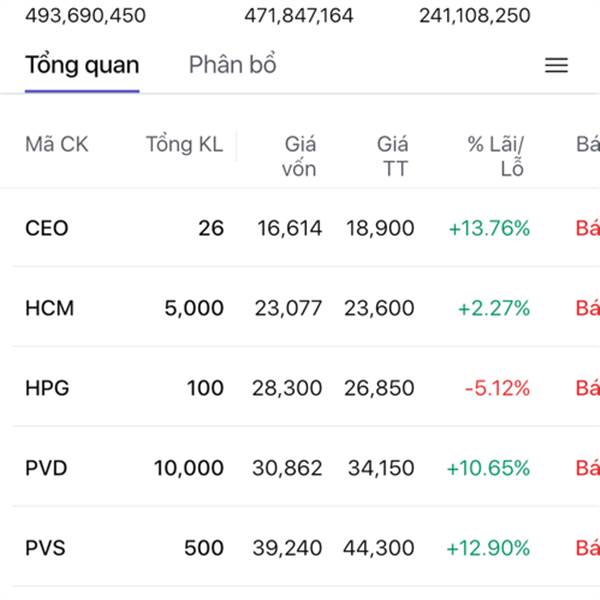Open the hamburger menu icon
The image size is (600, 600).
(556, 66)
